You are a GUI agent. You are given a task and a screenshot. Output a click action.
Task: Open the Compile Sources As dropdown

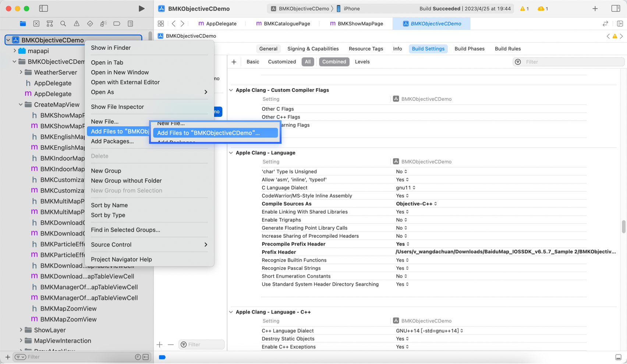pos(416,204)
